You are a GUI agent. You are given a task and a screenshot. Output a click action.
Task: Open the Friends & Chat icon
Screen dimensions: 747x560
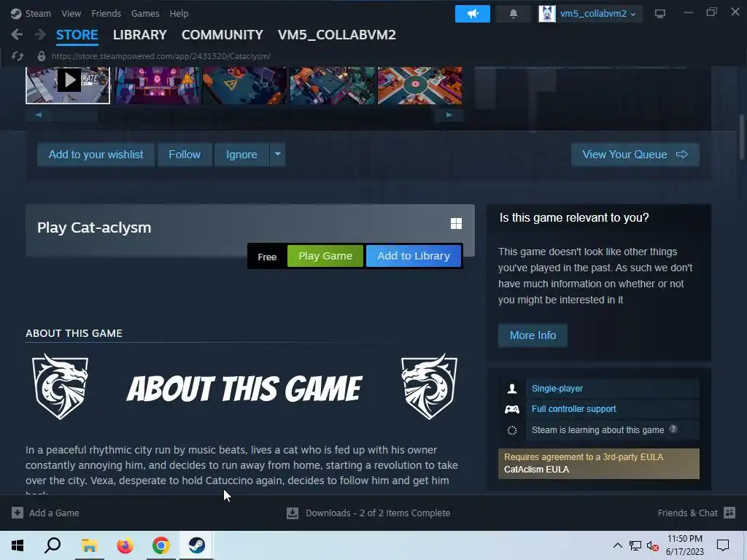pos(729,513)
